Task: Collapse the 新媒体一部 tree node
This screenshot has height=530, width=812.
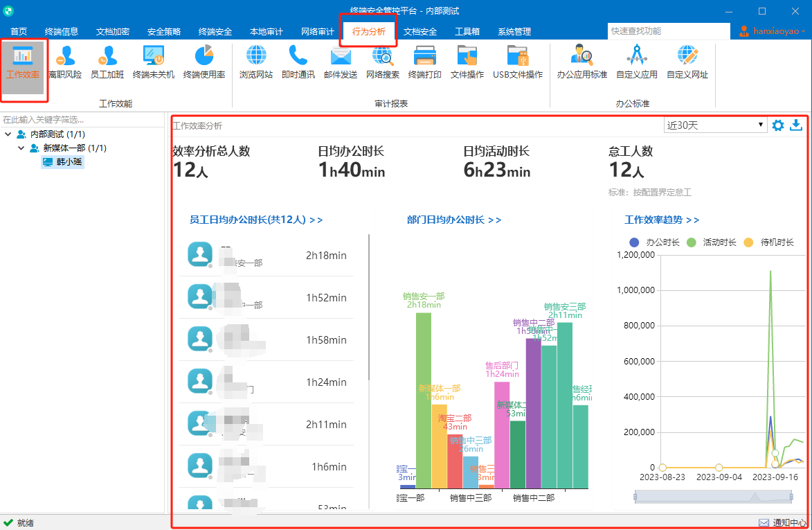Action: pyautogui.click(x=21, y=148)
